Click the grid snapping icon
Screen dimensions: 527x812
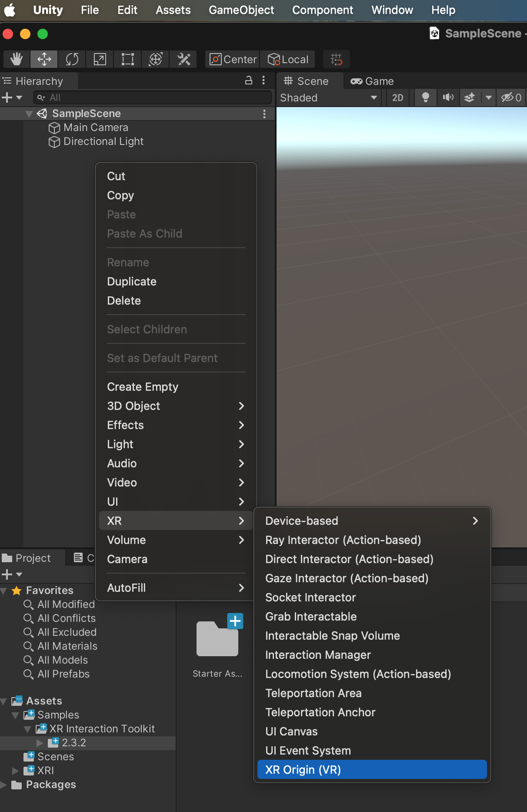point(337,59)
